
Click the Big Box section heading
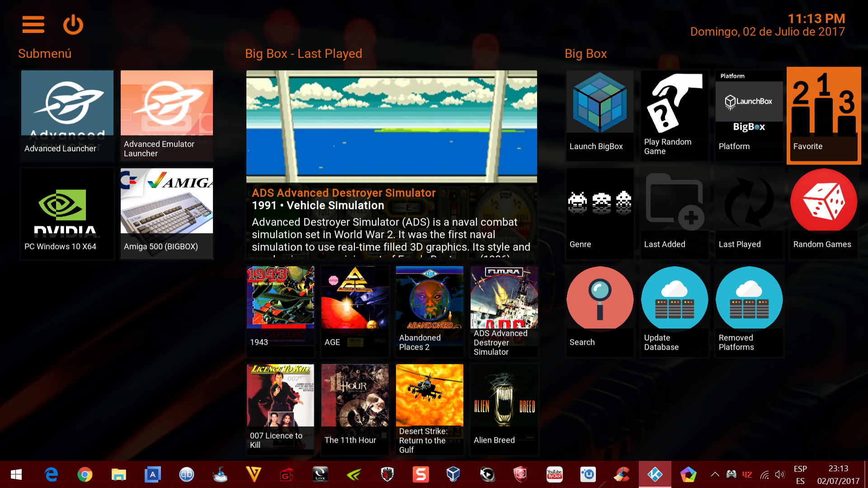[585, 54]
